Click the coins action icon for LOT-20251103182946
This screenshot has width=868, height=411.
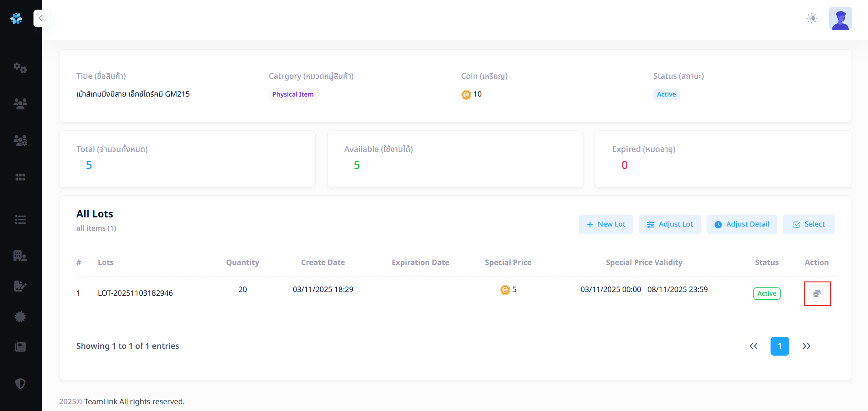(x=817, y=293)
